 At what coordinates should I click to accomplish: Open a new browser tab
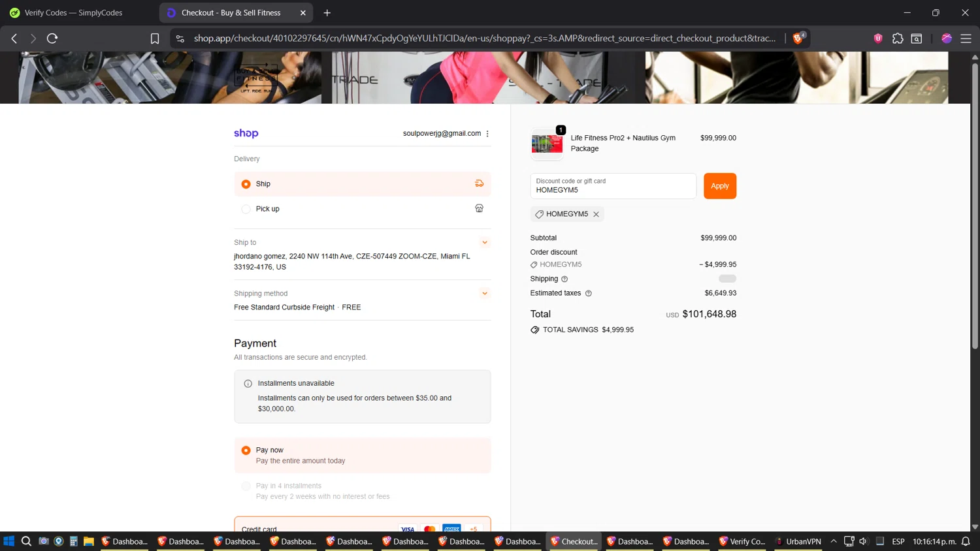[x=327, y=12]
